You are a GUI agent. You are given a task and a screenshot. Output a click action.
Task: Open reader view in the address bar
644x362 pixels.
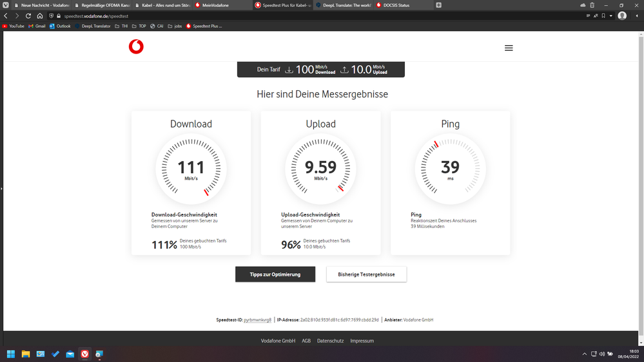point(588,16)
